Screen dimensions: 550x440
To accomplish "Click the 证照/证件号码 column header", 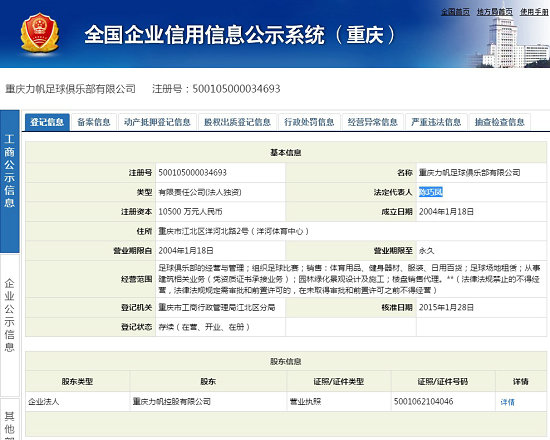I will coord(443,381).
